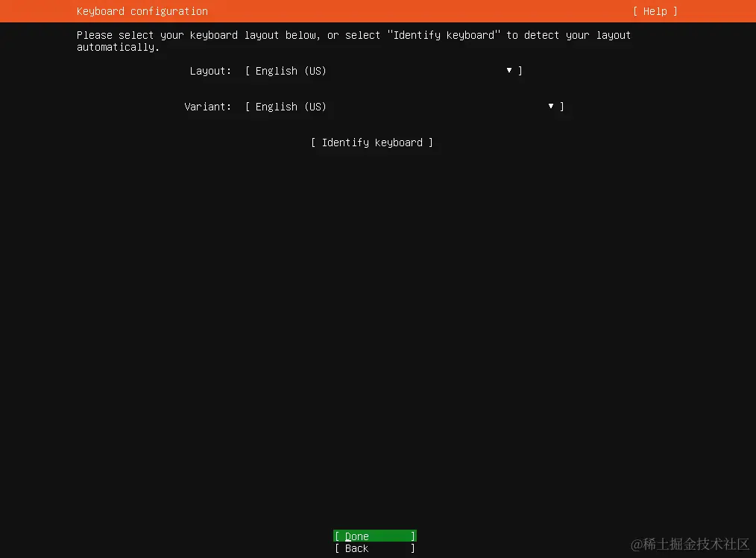Select the Identify keyboard button
The width and height of the screenshot is (756, 558).
[x=372, y=142]
